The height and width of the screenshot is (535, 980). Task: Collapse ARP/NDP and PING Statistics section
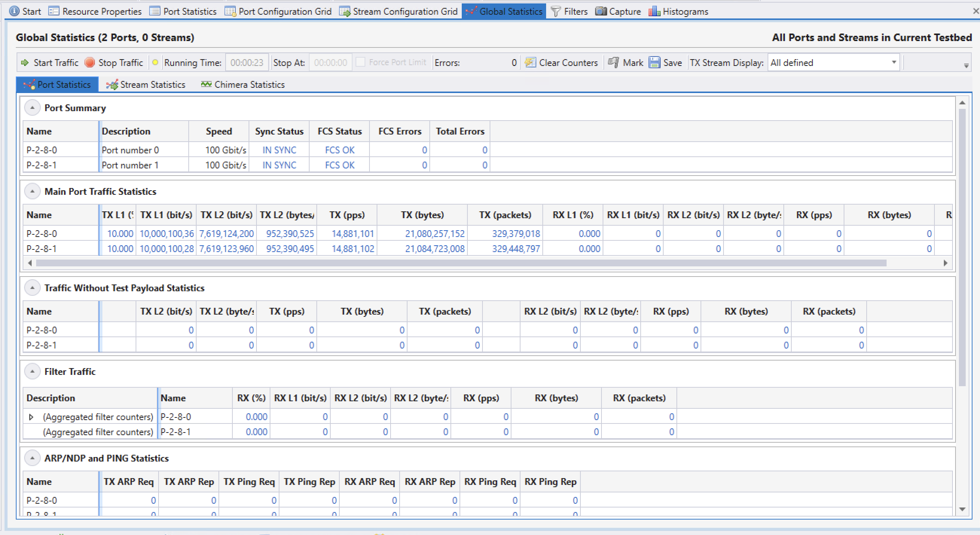click(x=32, y=458)
